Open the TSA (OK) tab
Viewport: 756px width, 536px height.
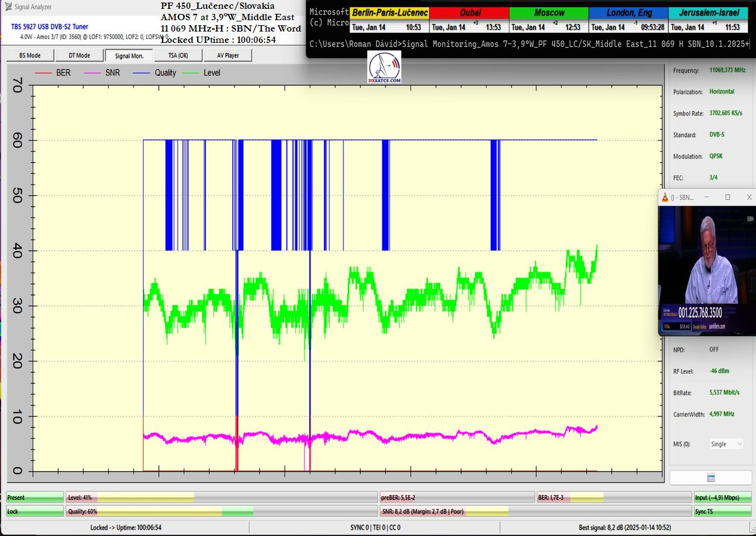178,55
